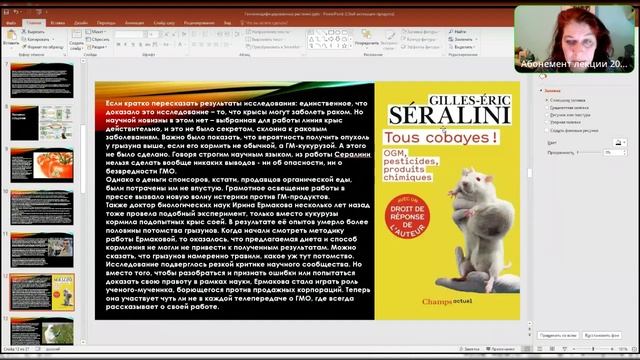Click Shape Fill (Заливка фигуры)
The image size is (640, 360).
419,32
